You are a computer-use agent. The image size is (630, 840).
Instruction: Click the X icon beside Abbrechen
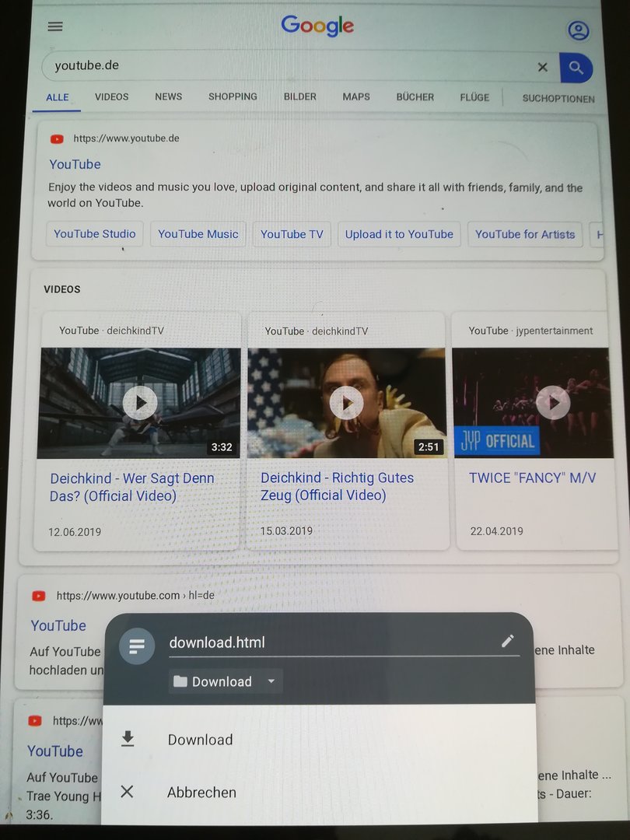point(127,791)
